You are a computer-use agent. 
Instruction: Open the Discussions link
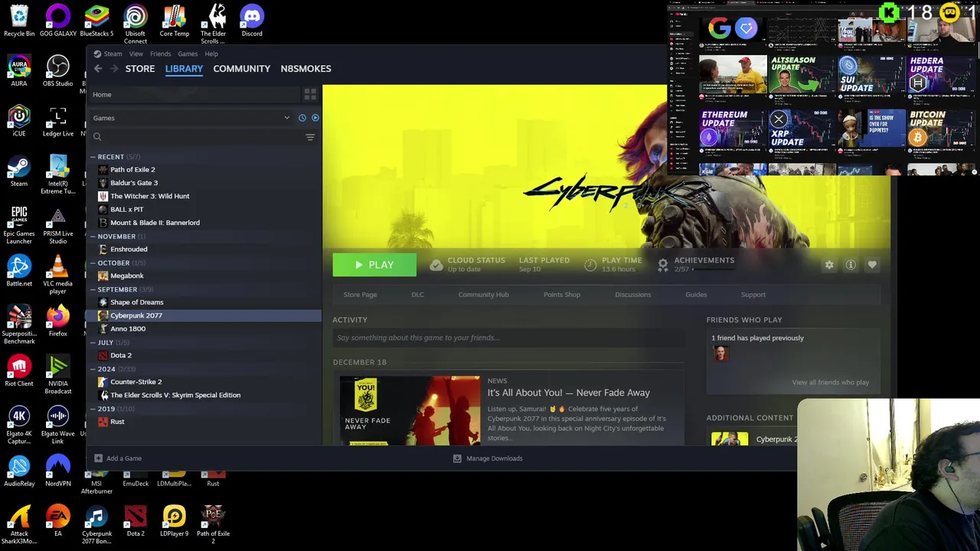click(x=633, y=295)
